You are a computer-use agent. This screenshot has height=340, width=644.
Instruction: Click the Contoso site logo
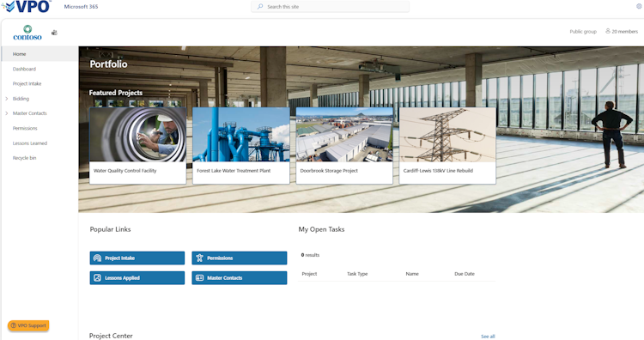(x=27, y=33)
